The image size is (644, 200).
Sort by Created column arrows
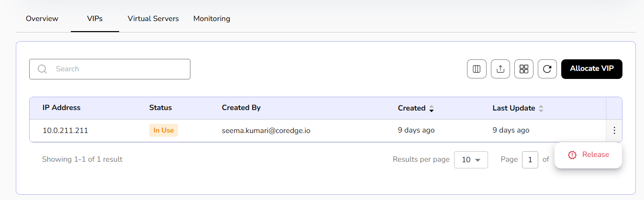click(431, 108)
